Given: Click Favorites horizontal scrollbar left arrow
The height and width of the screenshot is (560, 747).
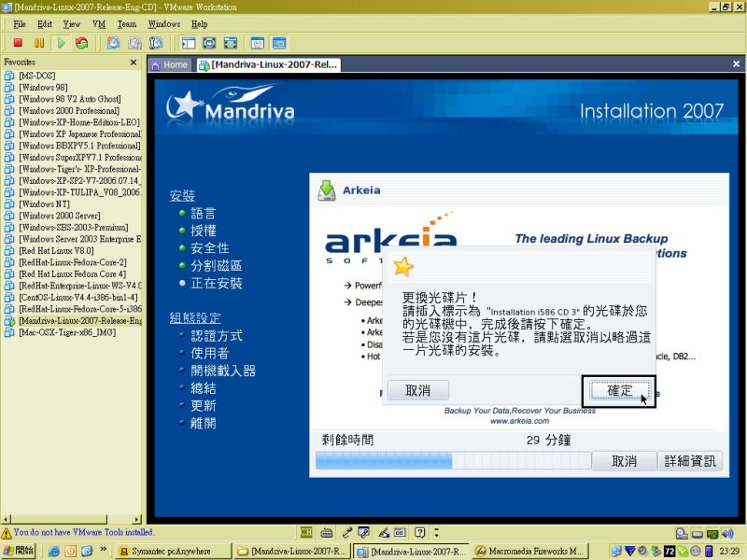Looking at the screenshot, I should [6, 520].
